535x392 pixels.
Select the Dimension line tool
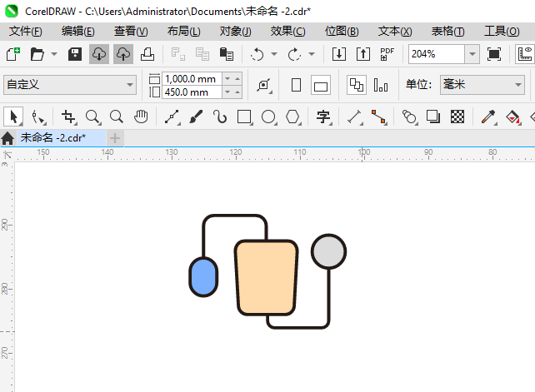pos(354,117)
